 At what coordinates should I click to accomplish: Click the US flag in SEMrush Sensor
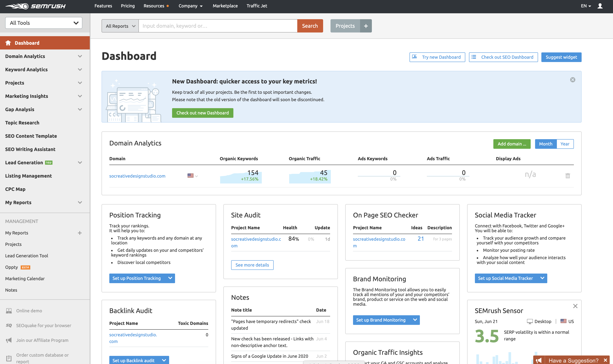(564, 321)
